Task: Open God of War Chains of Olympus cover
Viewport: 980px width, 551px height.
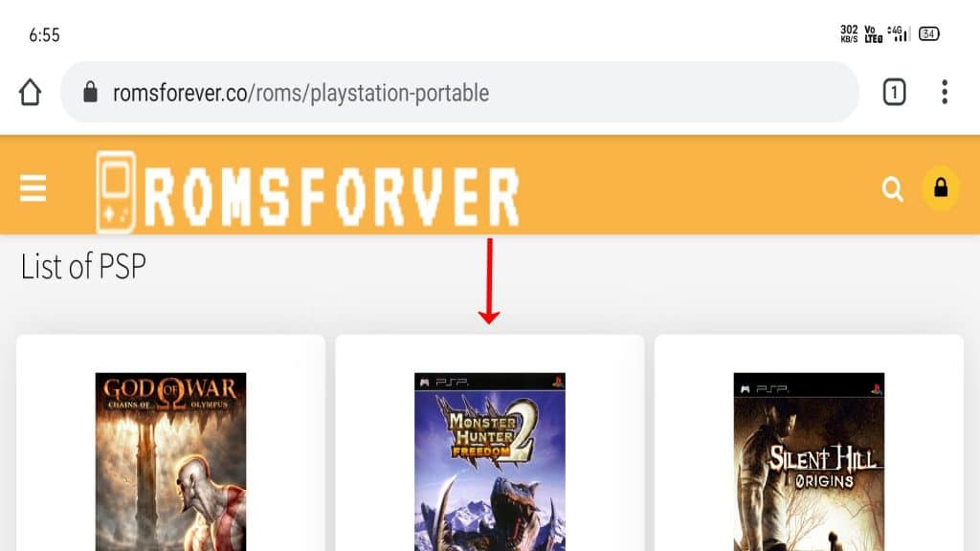Action: (170, 462)
